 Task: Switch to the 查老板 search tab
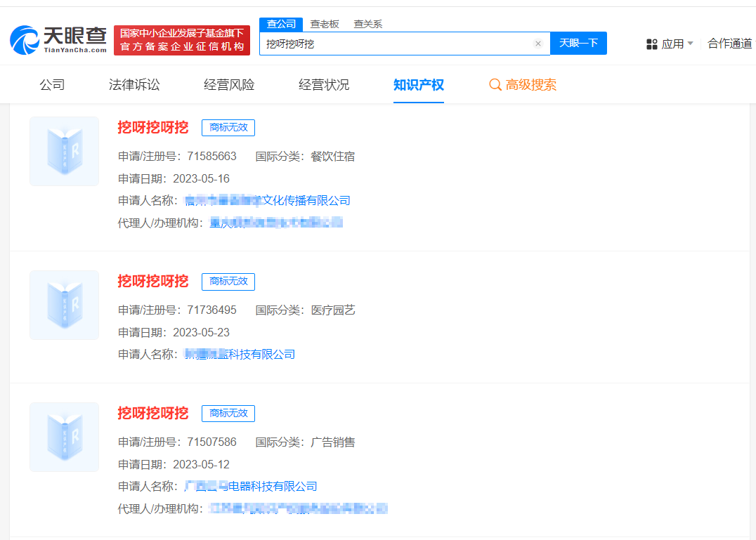point(325,24)
